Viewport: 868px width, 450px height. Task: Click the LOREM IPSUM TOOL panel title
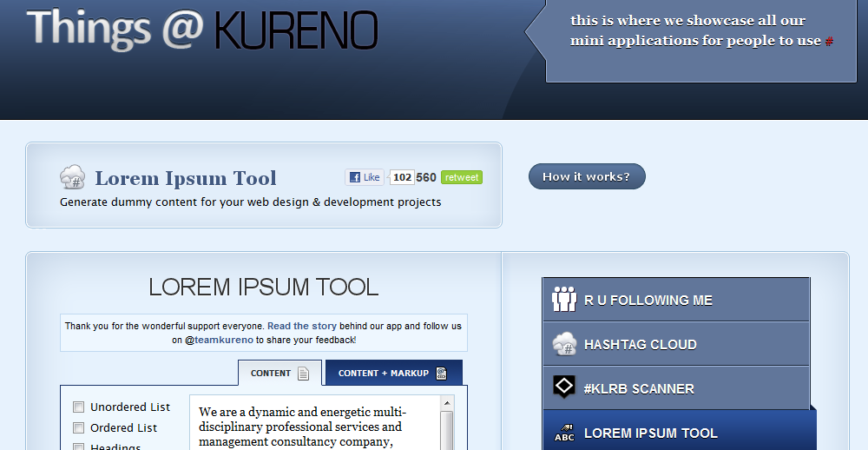coord(264,287)
